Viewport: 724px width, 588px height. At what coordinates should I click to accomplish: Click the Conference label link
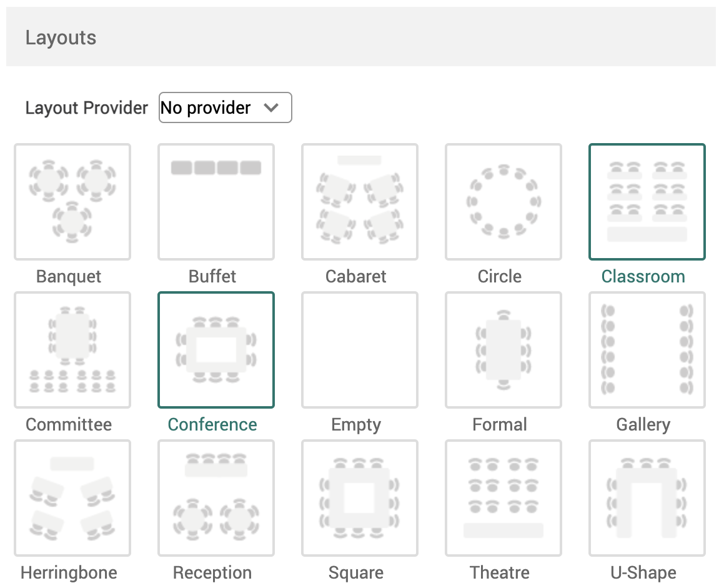[212, 424]
